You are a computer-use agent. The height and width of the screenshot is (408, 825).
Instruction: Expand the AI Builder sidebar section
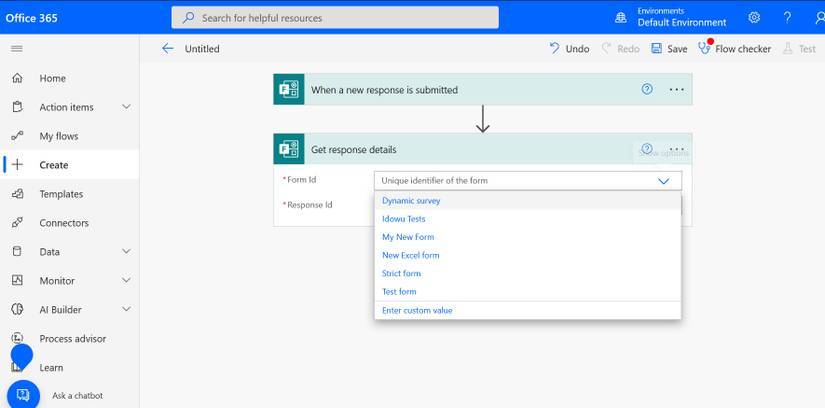click(126, 310)
